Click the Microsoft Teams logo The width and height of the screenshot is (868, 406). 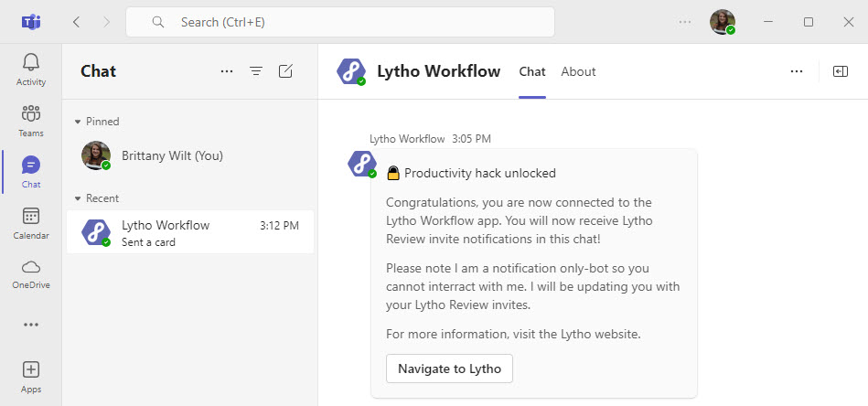pos(31,22)
